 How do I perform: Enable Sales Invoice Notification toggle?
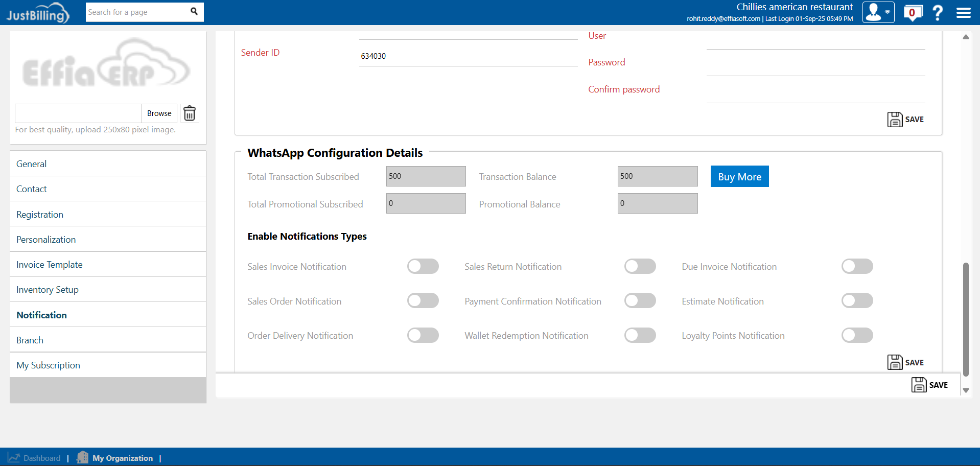[x=423, y=266]
